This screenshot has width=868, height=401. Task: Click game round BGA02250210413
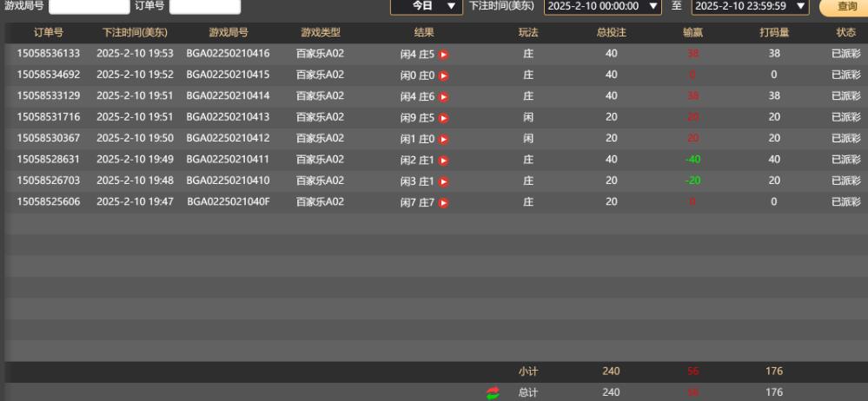[228, 116]
